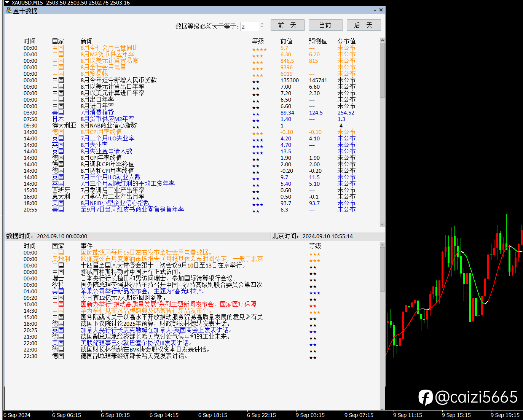Click star rating of 8月CPI月率终值 row
This screenshot has height=420, width=523.
[x=258, y=134]
